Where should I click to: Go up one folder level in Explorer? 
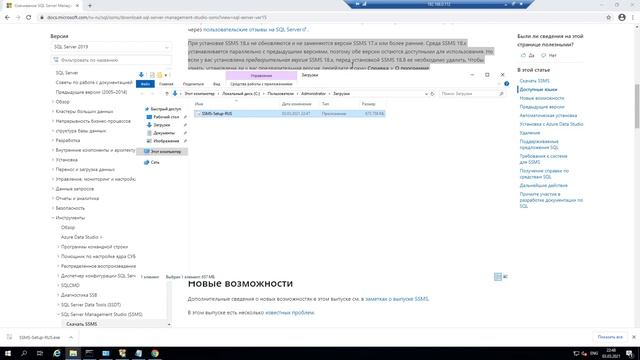(x=167, y=93)
